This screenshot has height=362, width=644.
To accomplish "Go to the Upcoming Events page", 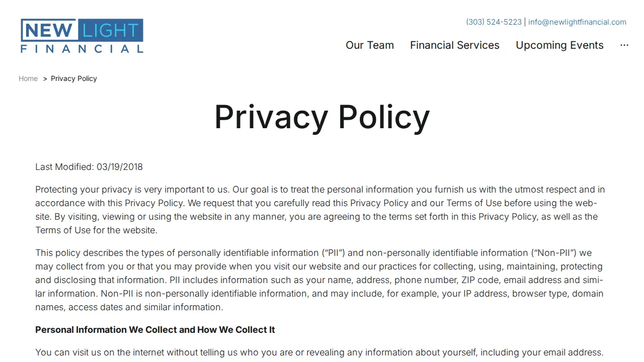I will [x=559, y=45].
